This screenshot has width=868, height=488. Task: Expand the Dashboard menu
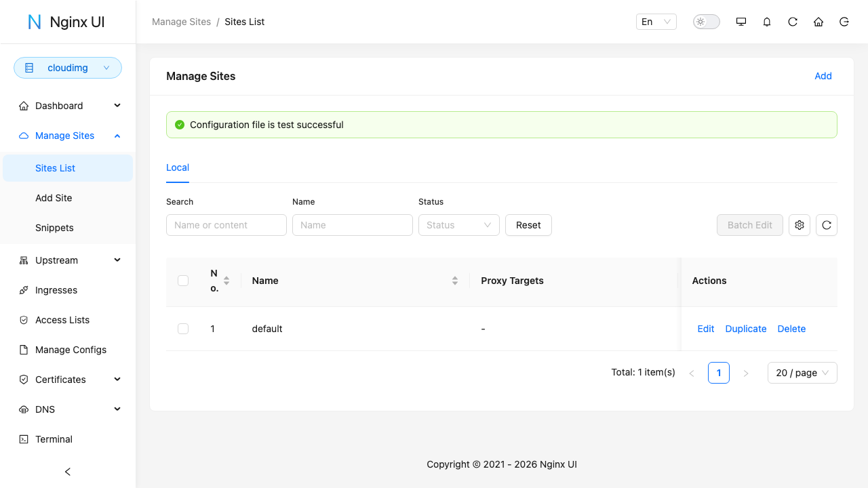coord(68,106)
